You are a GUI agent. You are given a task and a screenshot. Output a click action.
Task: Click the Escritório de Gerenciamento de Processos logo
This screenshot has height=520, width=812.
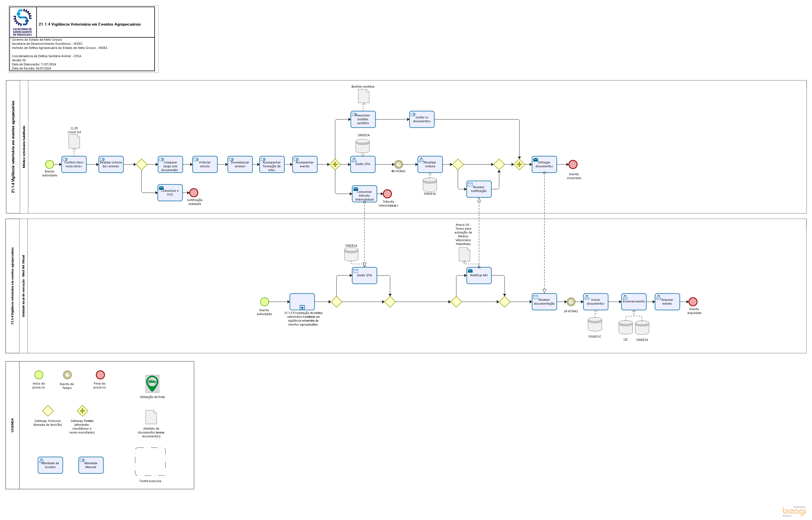(x=23, y=22)
